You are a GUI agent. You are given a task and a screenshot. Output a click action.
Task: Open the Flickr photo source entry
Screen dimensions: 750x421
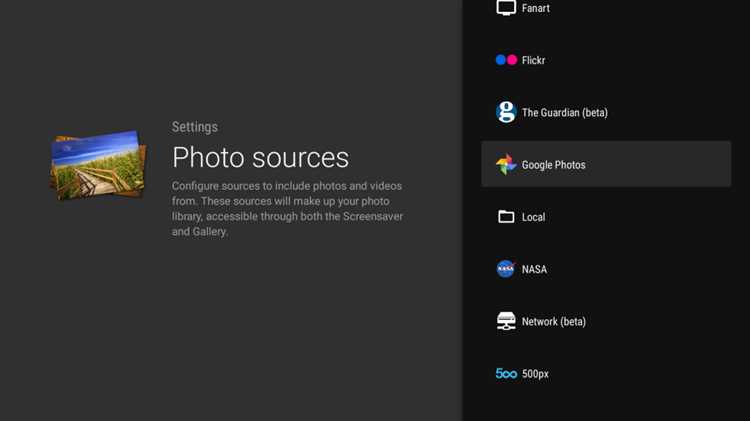click(x=534, y=60)
